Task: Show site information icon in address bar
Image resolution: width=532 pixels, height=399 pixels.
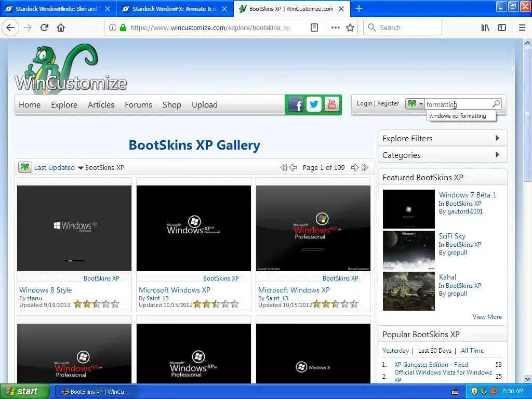Action: pos(113,28)
